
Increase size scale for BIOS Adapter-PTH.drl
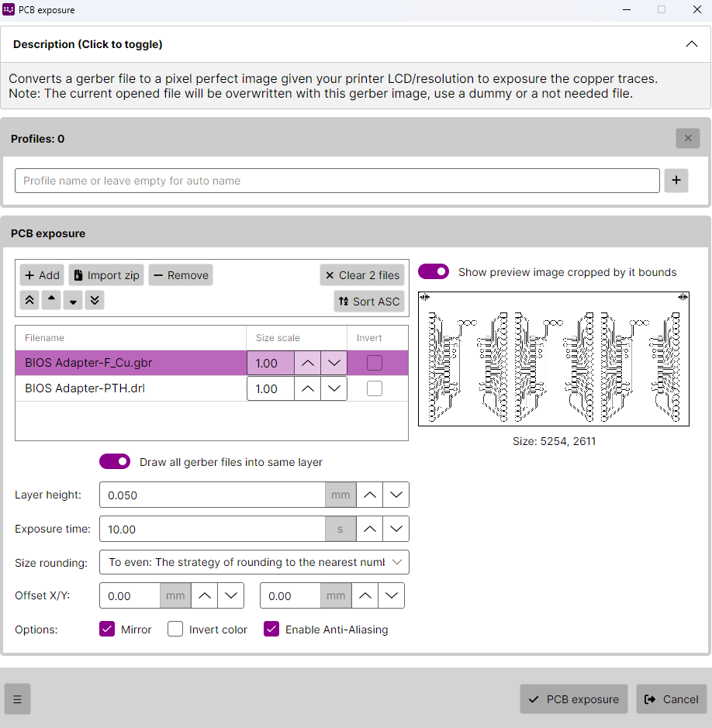tap(307, 388)
